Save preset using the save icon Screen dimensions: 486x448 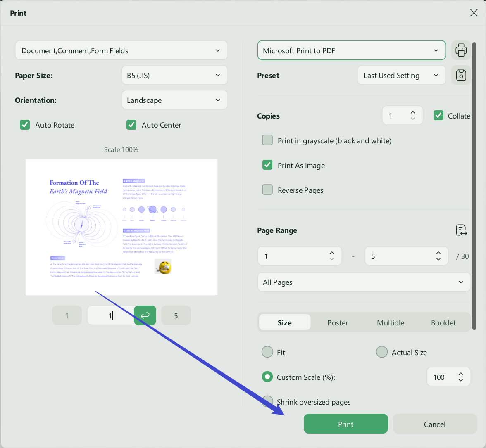tap(461, 75)
